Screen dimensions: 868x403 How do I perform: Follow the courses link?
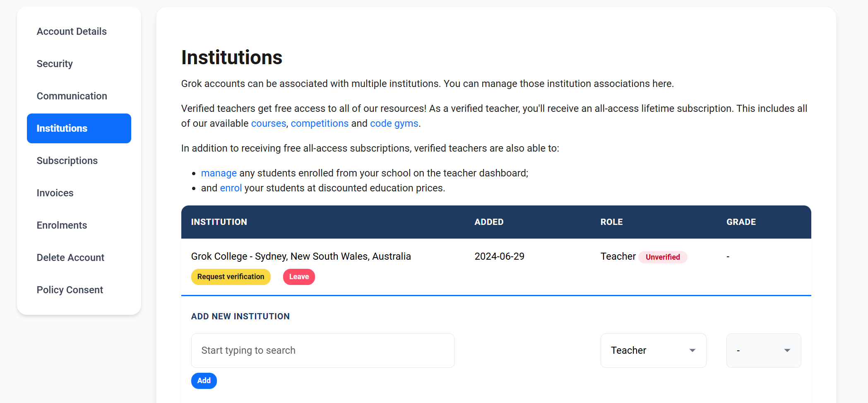tap(269, 123)
